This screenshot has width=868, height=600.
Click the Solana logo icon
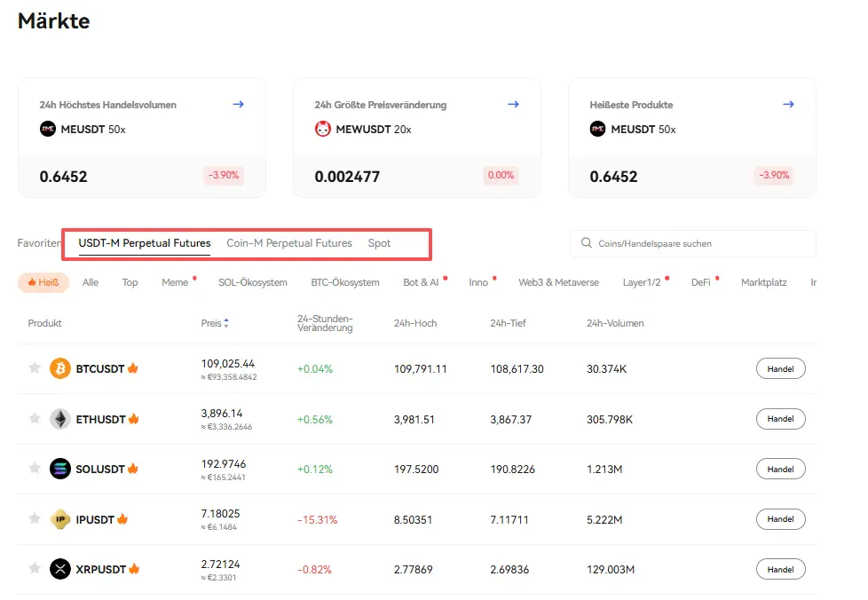pyautogui.click(x=60, y=469)
